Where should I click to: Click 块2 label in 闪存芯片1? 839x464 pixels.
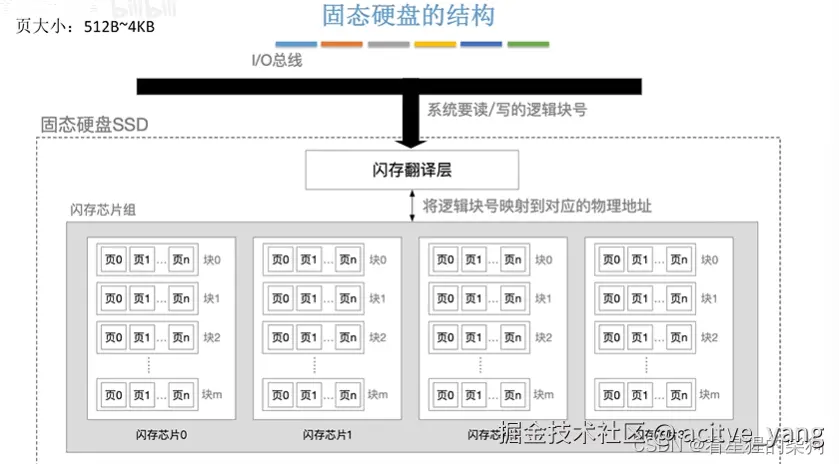(378, 338)
